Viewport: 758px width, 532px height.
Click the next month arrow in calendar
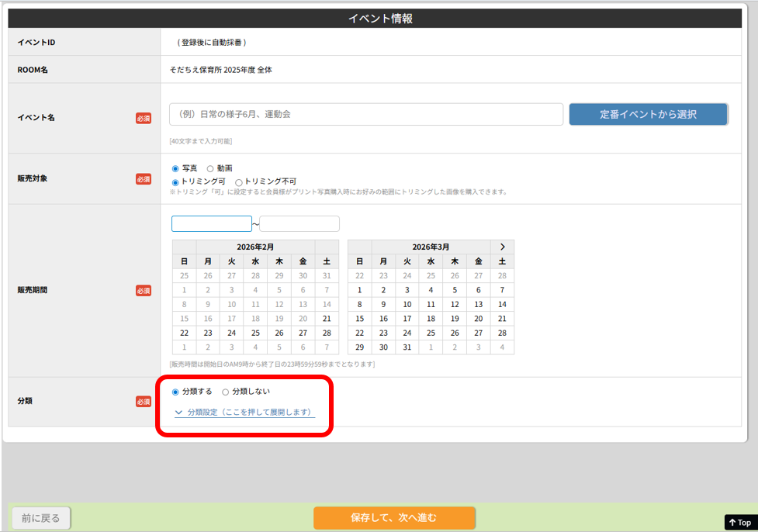502,247
